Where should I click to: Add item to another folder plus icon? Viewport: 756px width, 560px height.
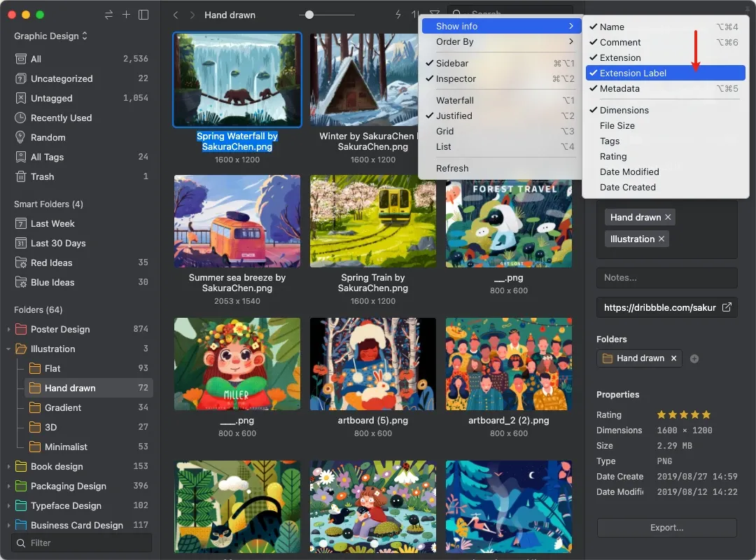694,358
